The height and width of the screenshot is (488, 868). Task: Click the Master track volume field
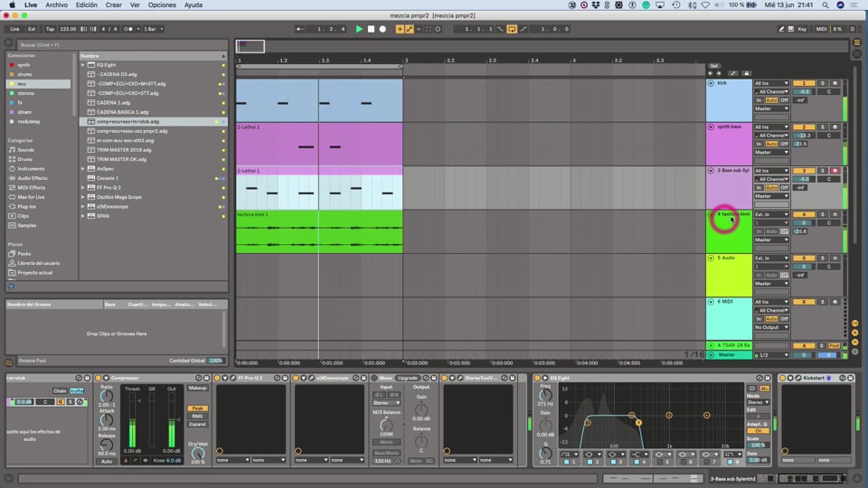804,354
